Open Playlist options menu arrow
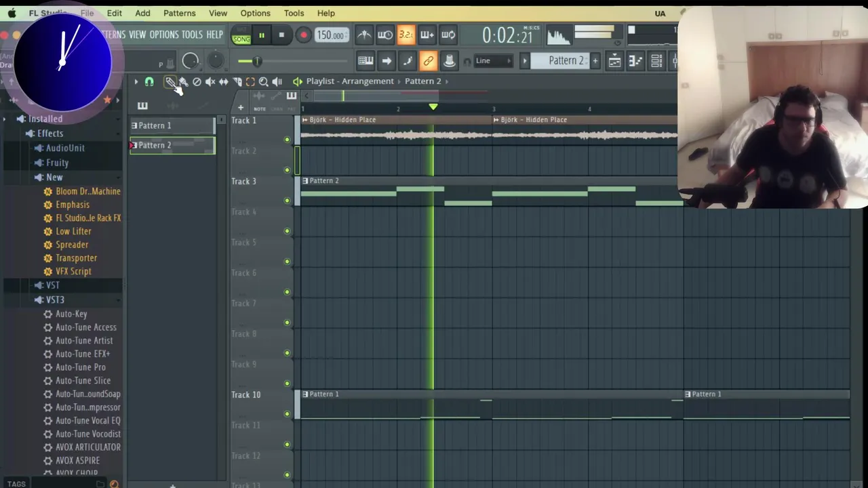Image resolution: width=868 pixels, height=488 pixels. [136, 81]
